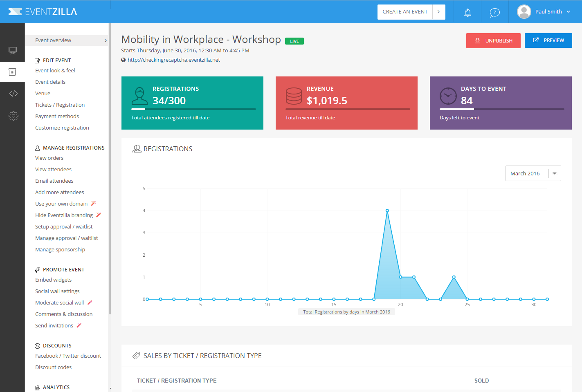This screenshot has height=392, width=582.
Task: Open the monitor dashboard icon in sidebar
Action: click(x=13, y=50)
